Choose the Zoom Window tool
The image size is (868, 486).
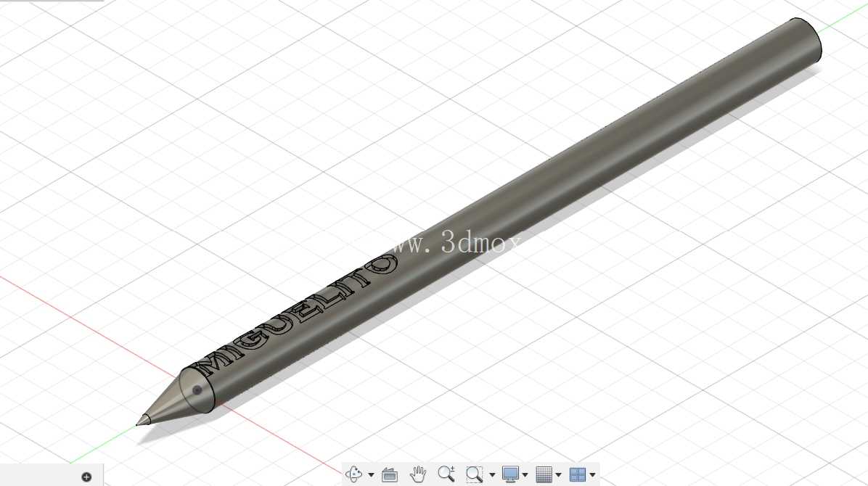(474, 474)
